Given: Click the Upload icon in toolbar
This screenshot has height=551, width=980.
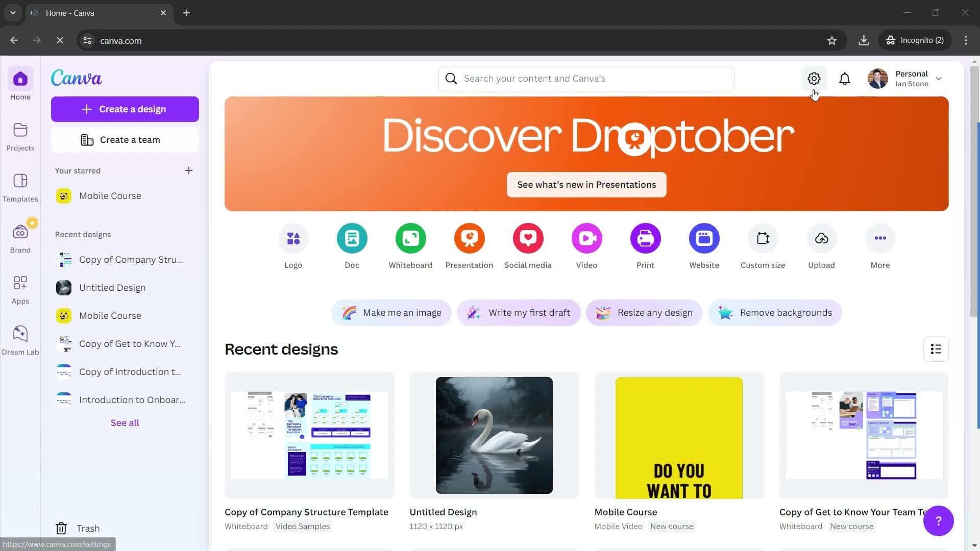Looking at the screenshot, I should (x=822, y=238).
